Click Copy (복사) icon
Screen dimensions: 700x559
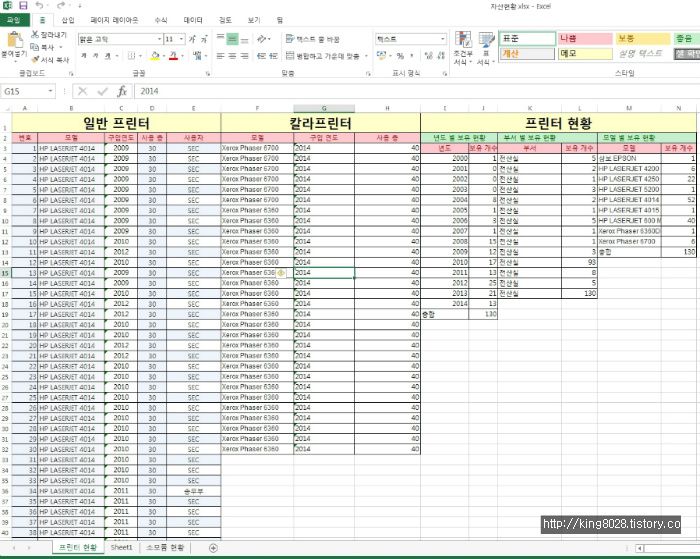tap(34, 47)
